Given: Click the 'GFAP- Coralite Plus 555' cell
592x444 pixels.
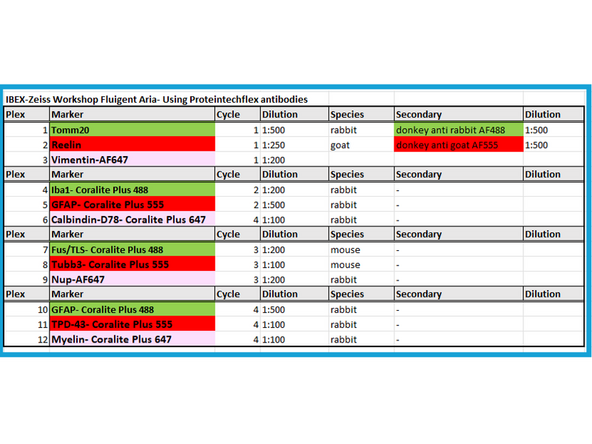Looking at the screenshot, I should pos(132,205).
